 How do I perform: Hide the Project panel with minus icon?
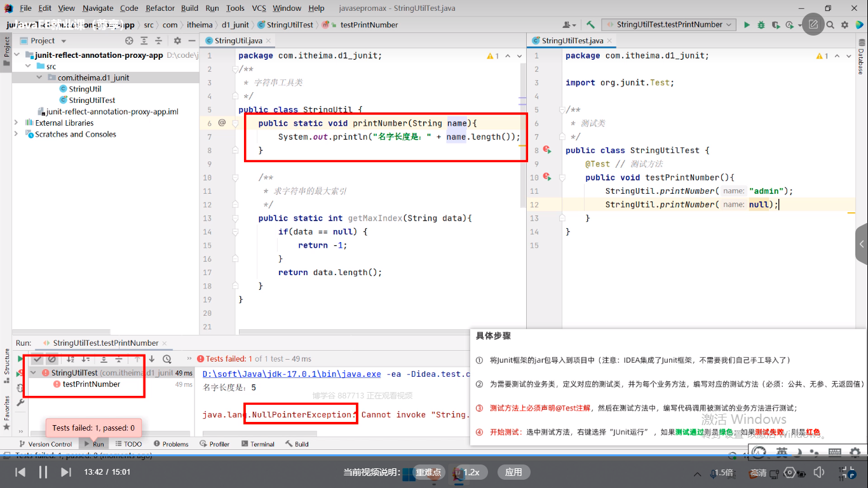point(192,41)
